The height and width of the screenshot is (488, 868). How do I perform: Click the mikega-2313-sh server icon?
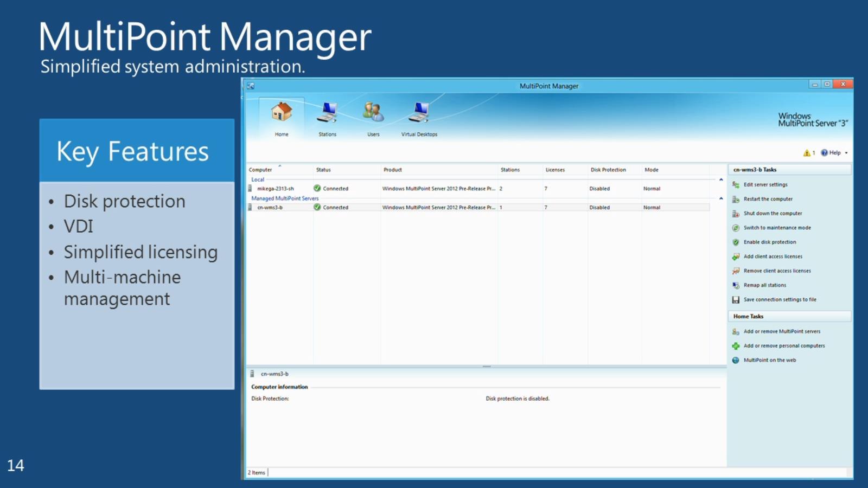click(x=250, y=189)
